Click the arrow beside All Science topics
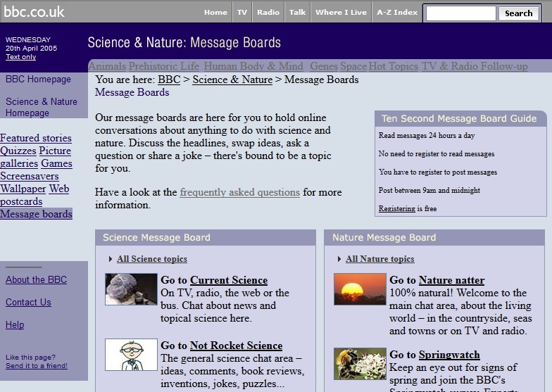552x392 pixels. (111, 259)
